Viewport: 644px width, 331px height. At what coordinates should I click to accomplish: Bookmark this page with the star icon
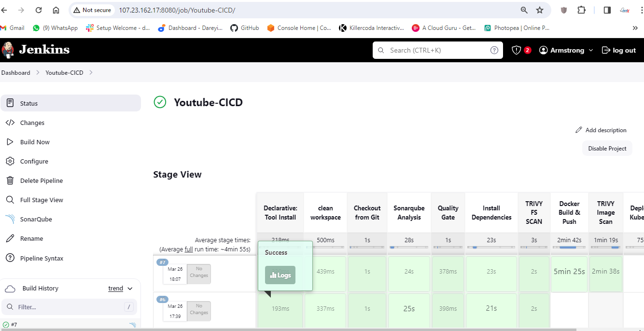coord(540,10)
